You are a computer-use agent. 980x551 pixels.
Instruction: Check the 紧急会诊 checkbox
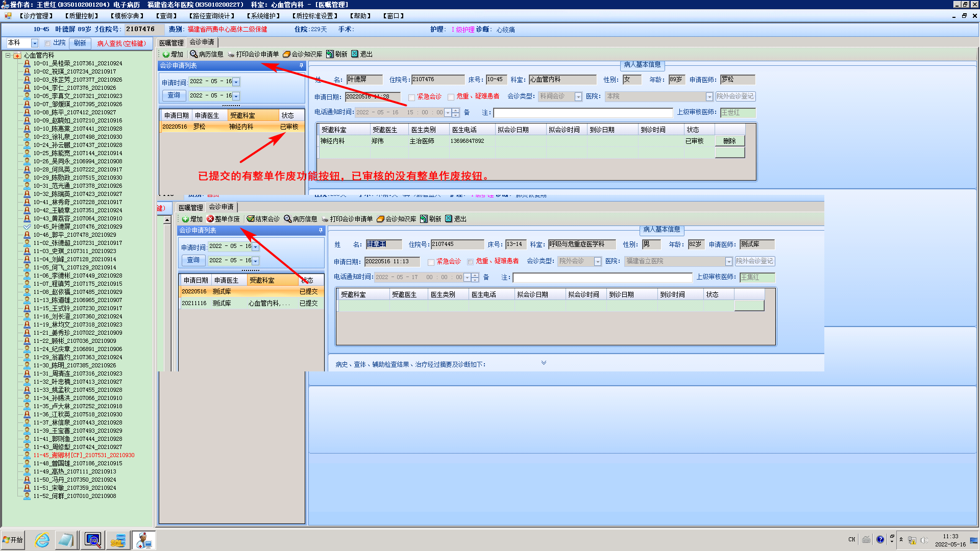coord(411,97)
